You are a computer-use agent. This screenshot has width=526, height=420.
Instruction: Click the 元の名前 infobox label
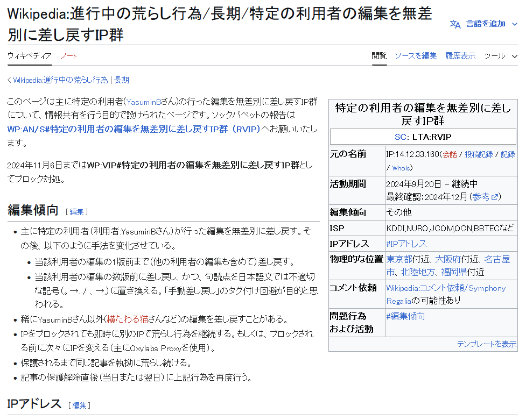click(x=348, y=154)
